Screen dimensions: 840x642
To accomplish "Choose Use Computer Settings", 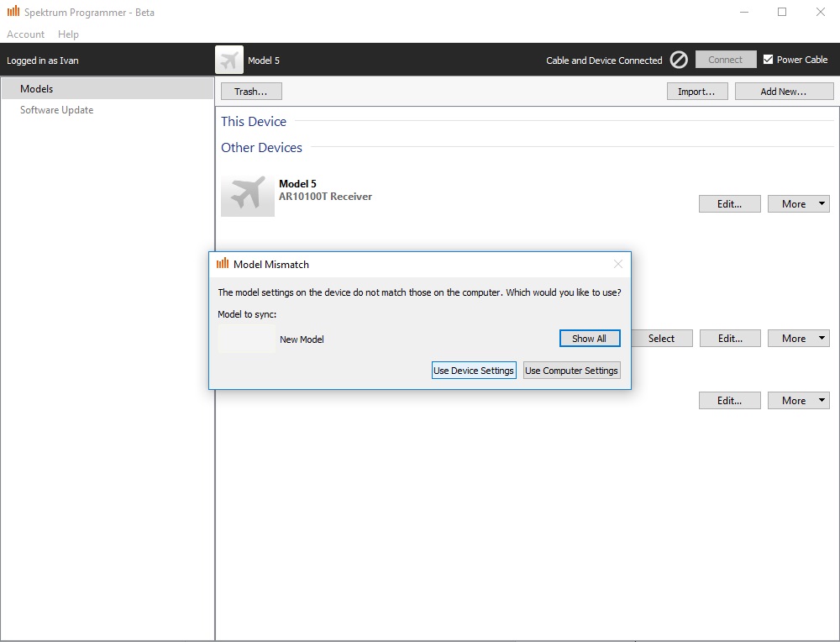I will coord(571,371).
